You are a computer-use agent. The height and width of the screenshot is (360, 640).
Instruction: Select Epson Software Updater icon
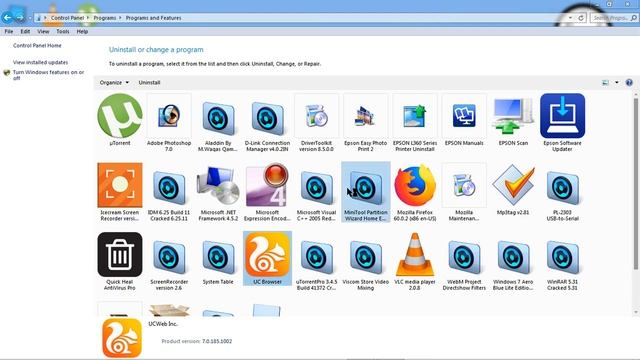(x=562, y=116)
